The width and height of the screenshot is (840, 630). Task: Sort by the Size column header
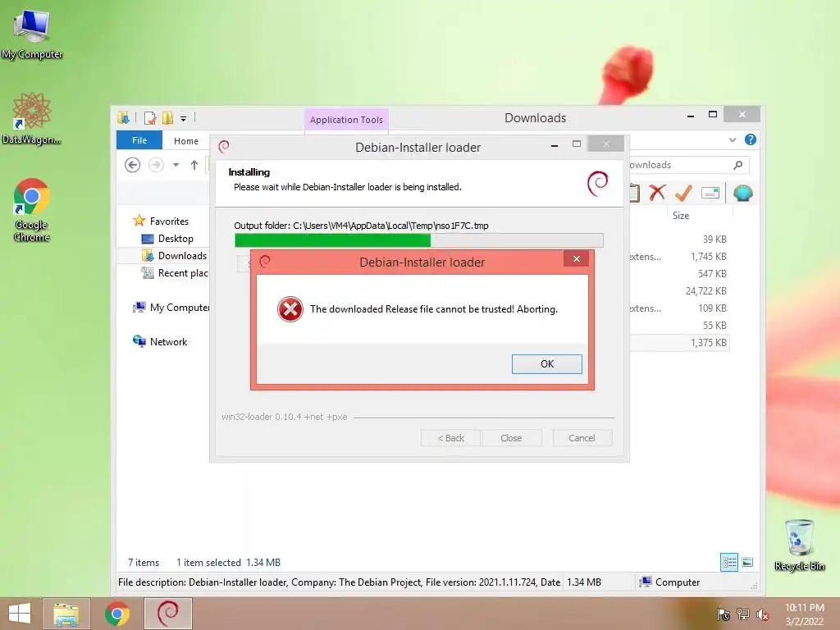click(x=680, y=216)
